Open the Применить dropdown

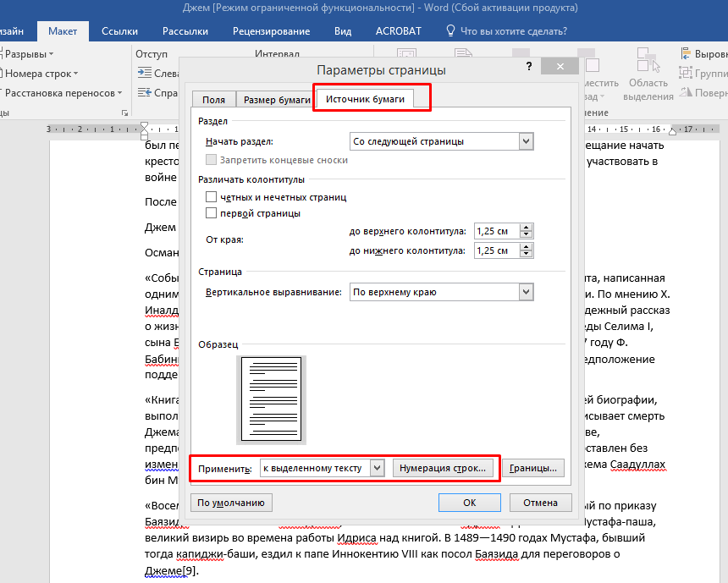tap(378, 468)
